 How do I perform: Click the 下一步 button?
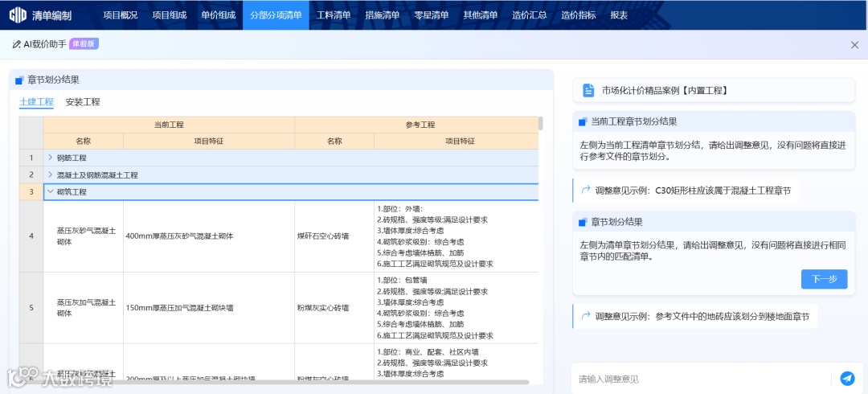[x=824, y=279]
